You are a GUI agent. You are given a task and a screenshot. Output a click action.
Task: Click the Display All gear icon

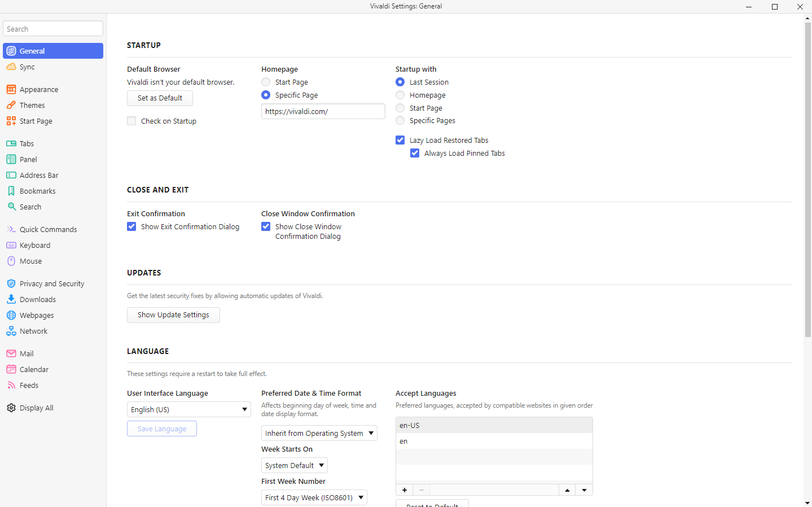coord(11,408)
